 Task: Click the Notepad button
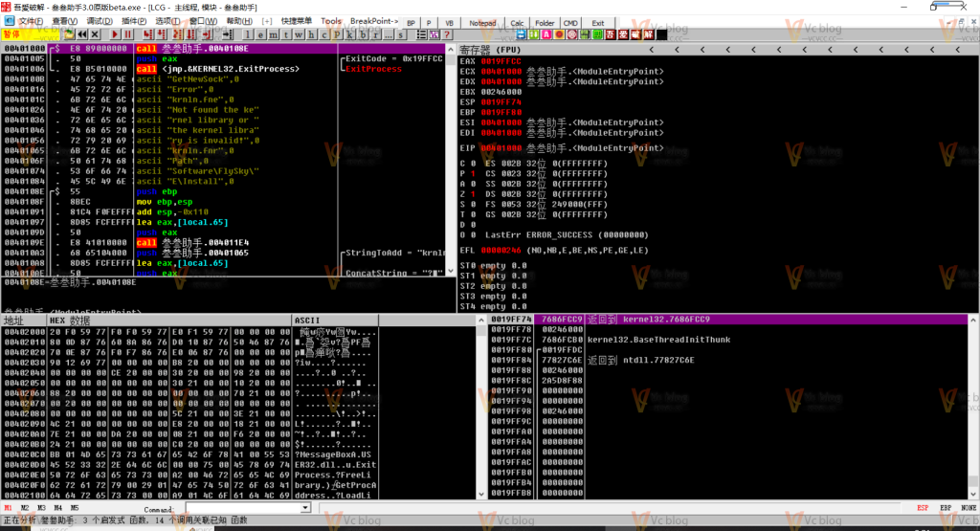pos(482,22)
